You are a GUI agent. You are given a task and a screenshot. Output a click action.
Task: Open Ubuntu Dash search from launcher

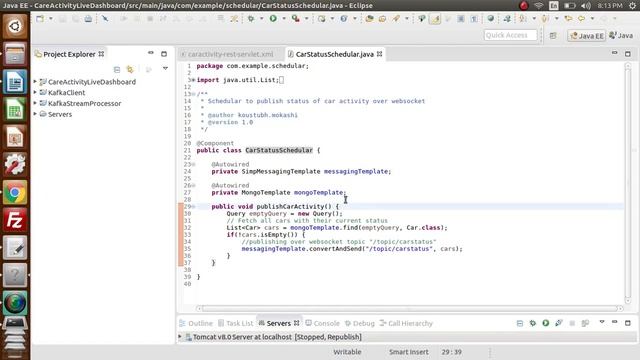tap(15, 26)
